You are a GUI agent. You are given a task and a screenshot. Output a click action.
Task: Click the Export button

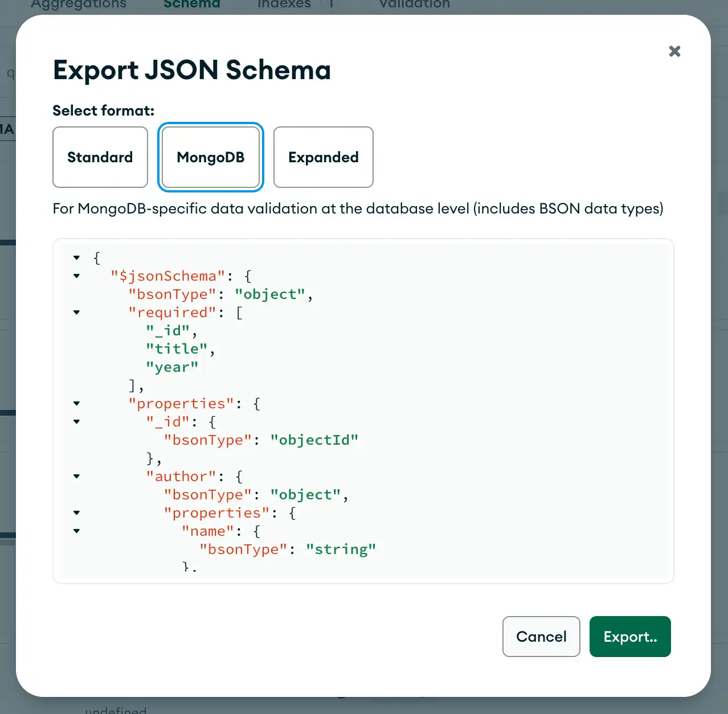630,637
